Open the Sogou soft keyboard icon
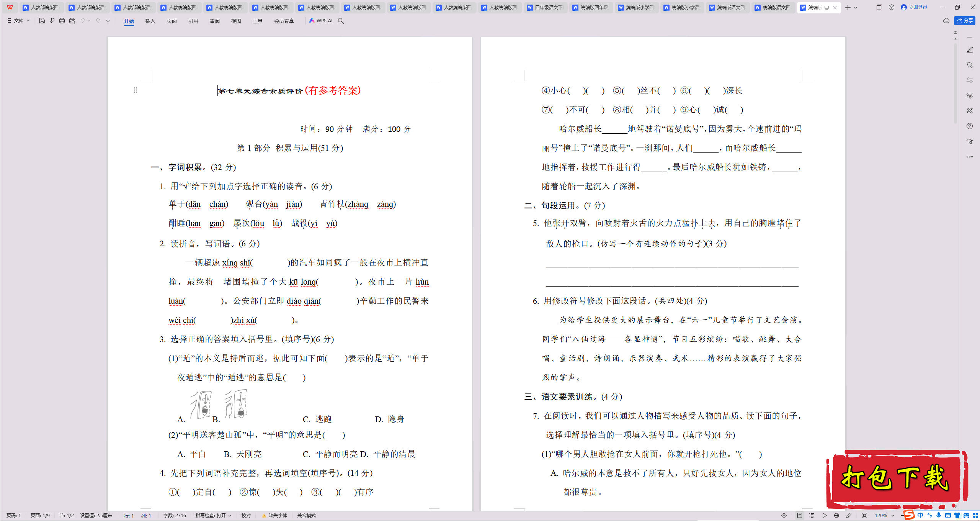The width and height of the screenshot is (980, 521). coord(948,516)
